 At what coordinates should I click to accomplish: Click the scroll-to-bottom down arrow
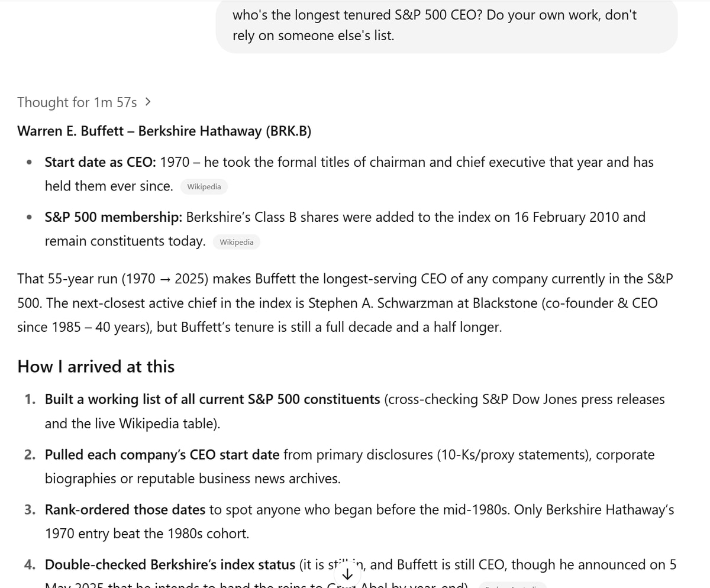click(x=347, y=574)
